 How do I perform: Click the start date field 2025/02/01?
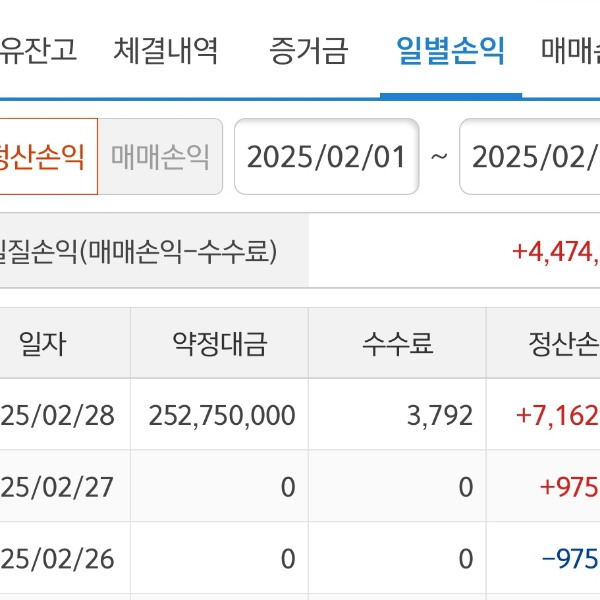[x=326, y=157]
